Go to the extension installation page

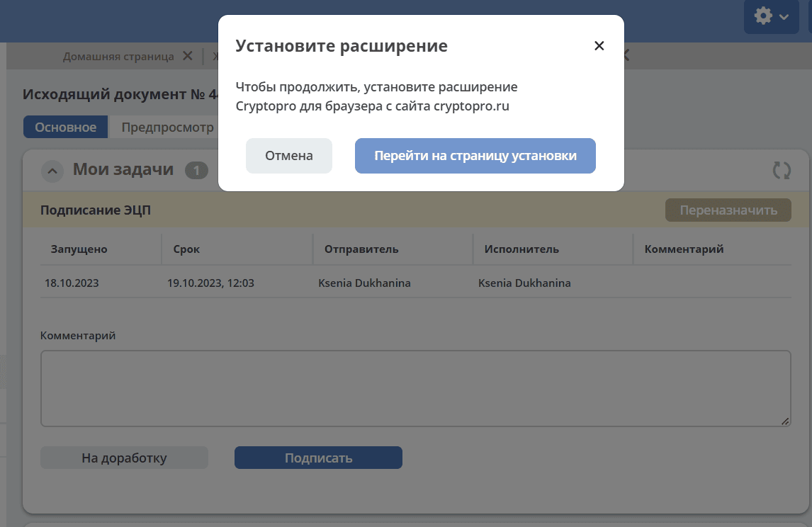[x=475, y=156]
